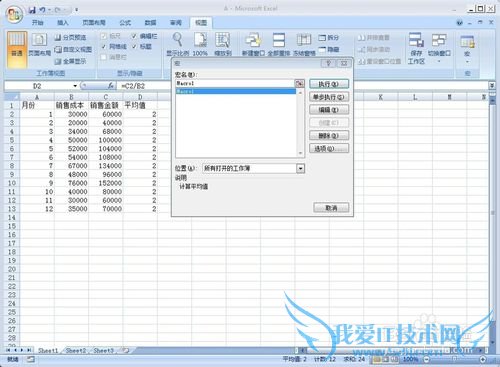Set zoom to 100% via ribbon icon
Viewport: 500px width, 367px height.
[200, 44]
